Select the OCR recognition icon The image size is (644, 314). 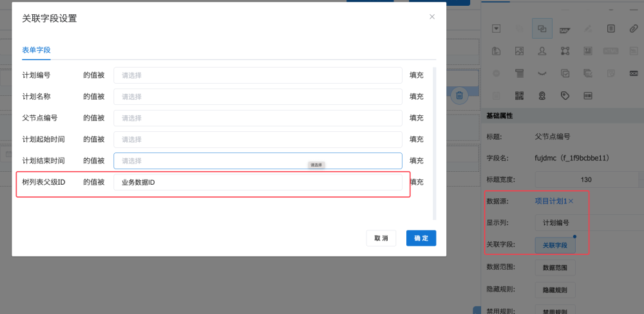[633, 73]
